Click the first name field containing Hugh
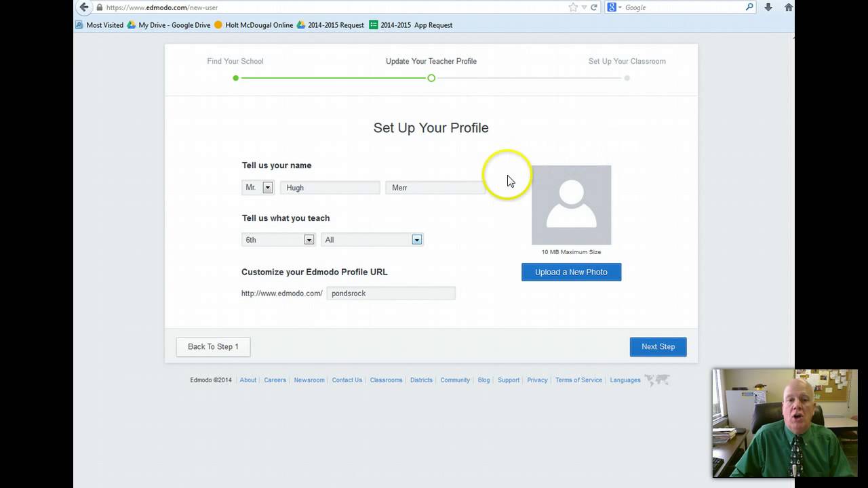The image size is (868, 488). point(330,188)
